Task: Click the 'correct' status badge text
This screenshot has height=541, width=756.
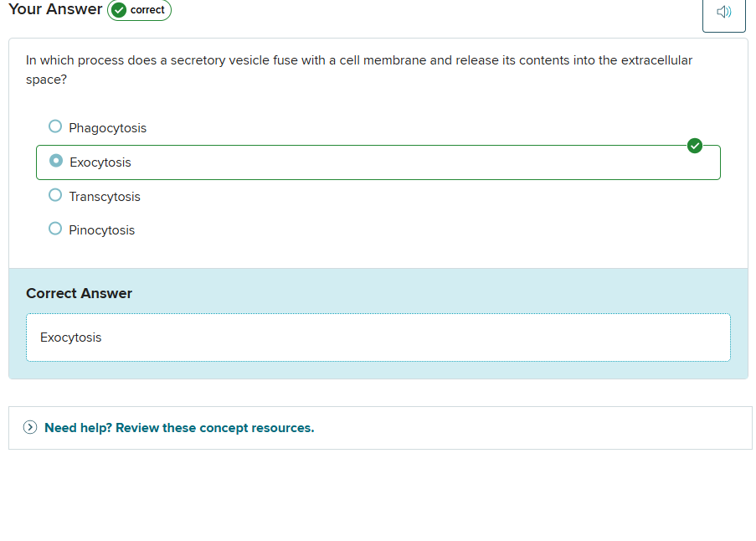Action: (147, 10)
